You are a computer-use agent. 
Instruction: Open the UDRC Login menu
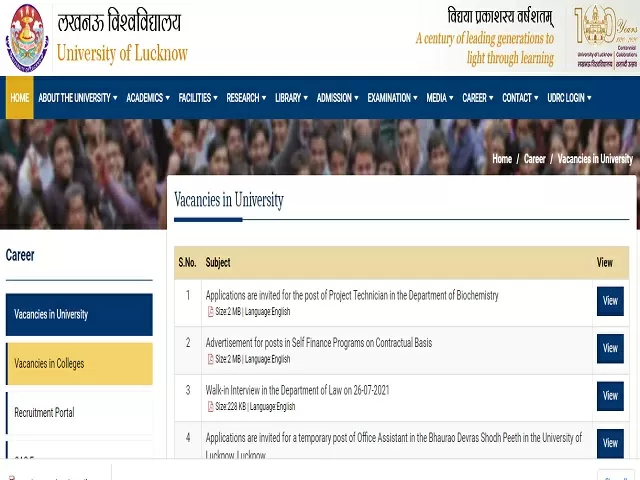[x=569, y=98]
